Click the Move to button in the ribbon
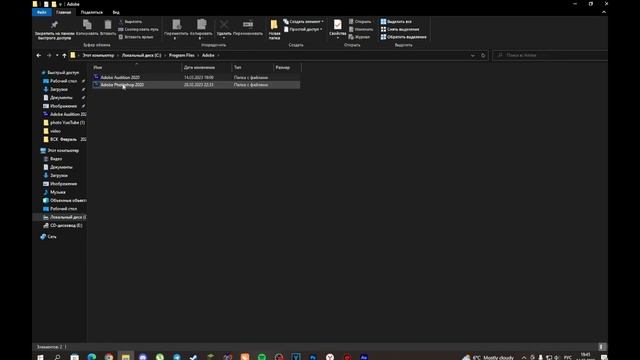This screenshot has width=640, height=360. point(176,29)
